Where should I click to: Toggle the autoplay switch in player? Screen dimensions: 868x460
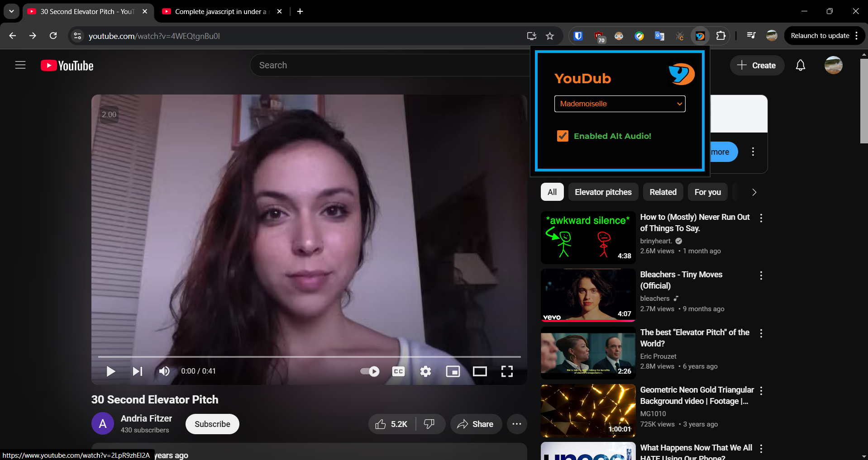coord(370,371)
